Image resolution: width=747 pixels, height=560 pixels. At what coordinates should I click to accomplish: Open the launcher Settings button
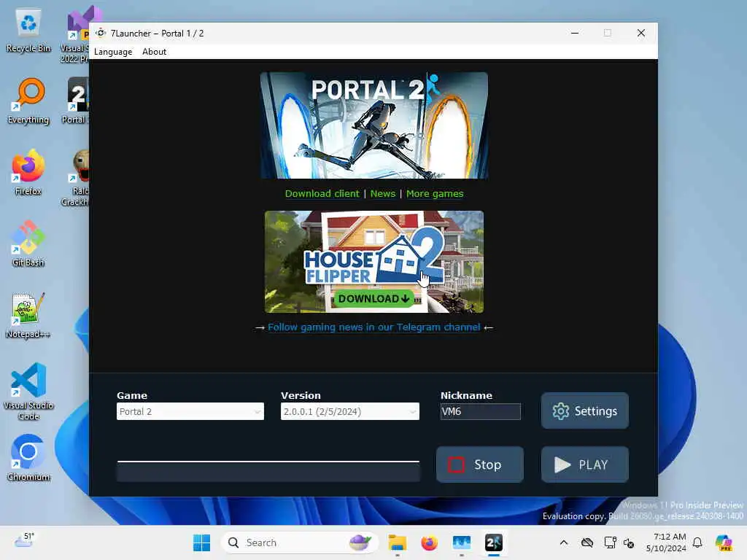[584, 411]
